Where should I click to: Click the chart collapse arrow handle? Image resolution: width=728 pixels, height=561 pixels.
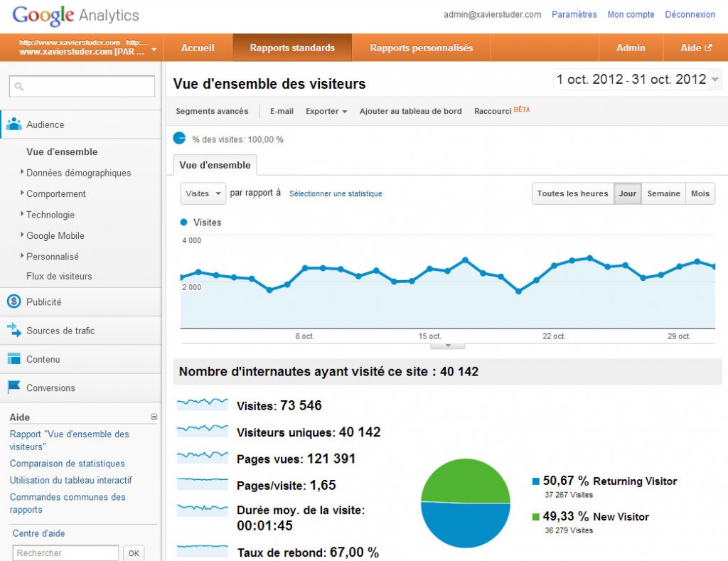click(448, 346)
